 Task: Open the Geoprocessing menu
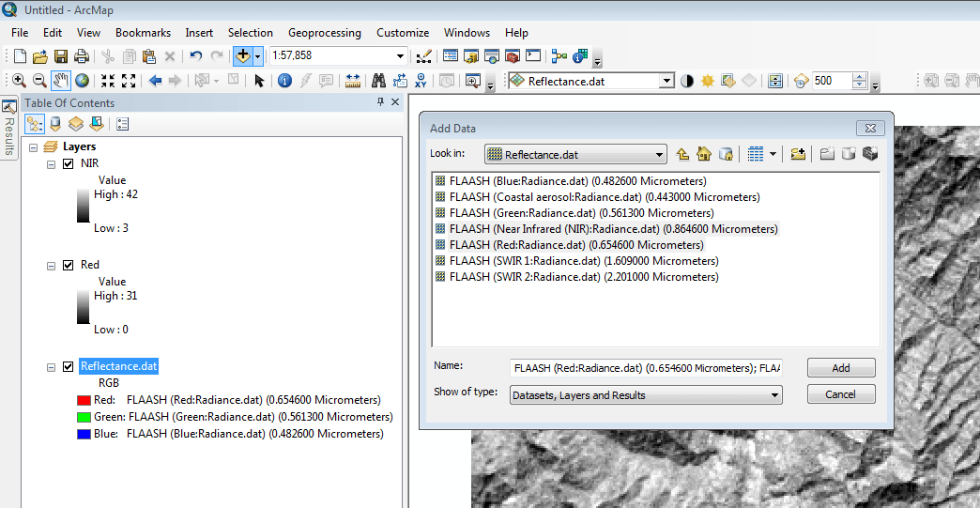[x=325, y=33]
